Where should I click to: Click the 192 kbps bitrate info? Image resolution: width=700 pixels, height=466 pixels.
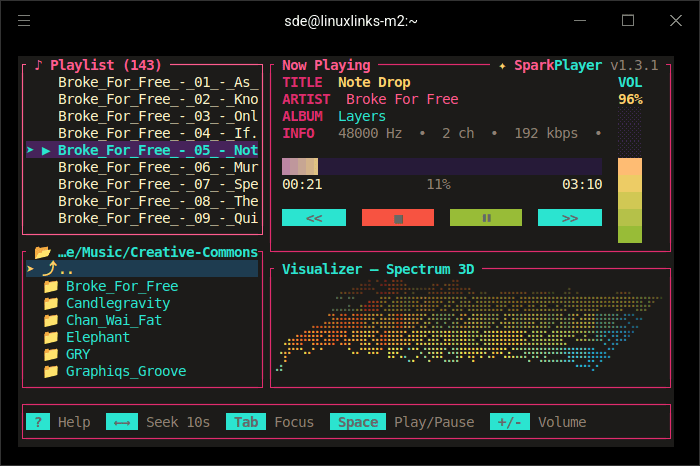click(x=546, y=133)
